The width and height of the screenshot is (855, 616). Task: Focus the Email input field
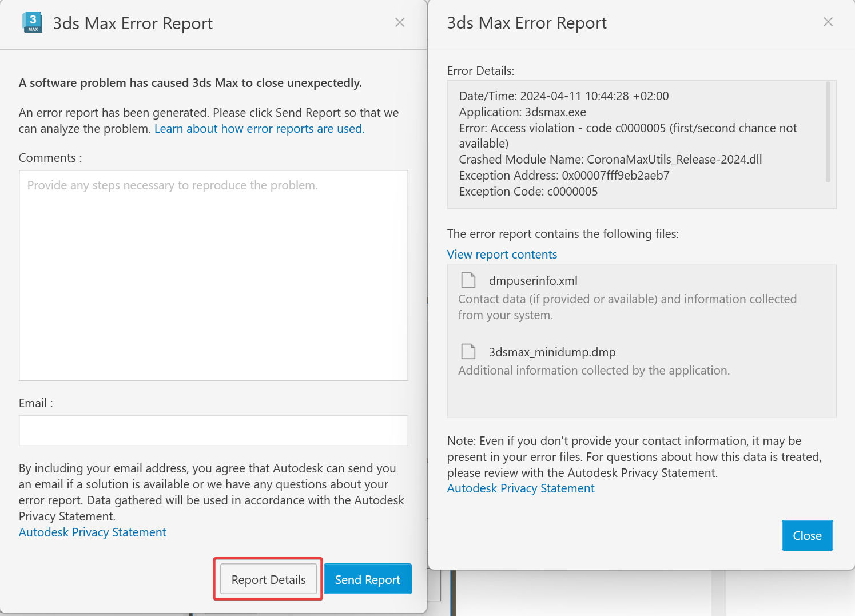(213, 431)
